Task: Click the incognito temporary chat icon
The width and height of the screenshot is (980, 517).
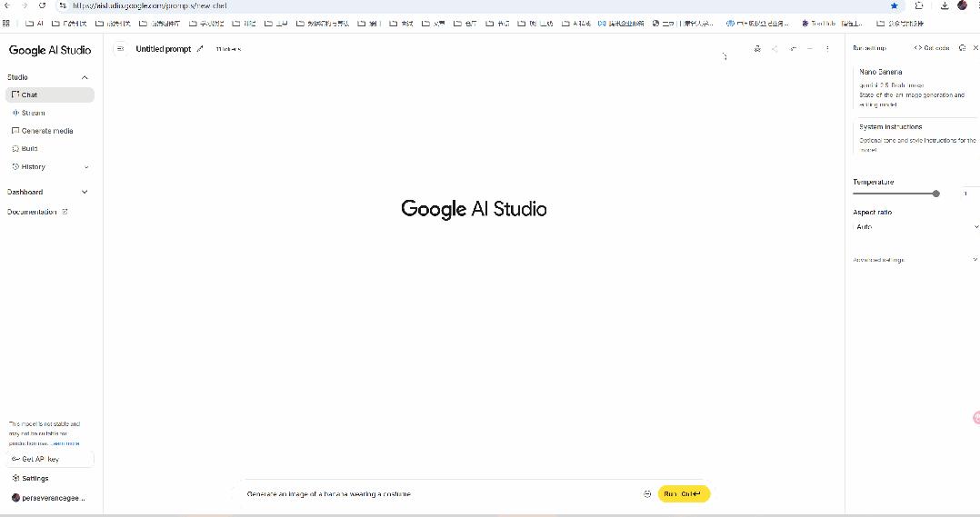Action: pyautogui.click(x=757, y=49)
